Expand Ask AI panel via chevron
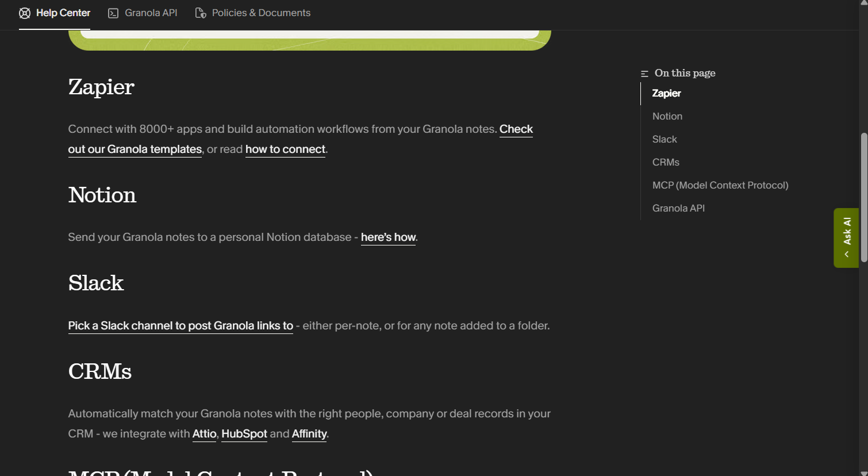The width and height of the screenshot is (868, 476). click(846, 254)
